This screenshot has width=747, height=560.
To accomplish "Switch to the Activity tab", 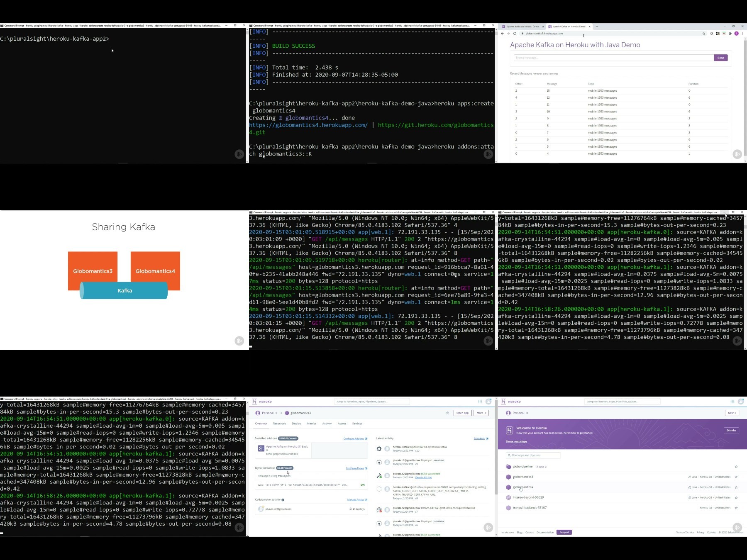I will click(x=327, y=424).
